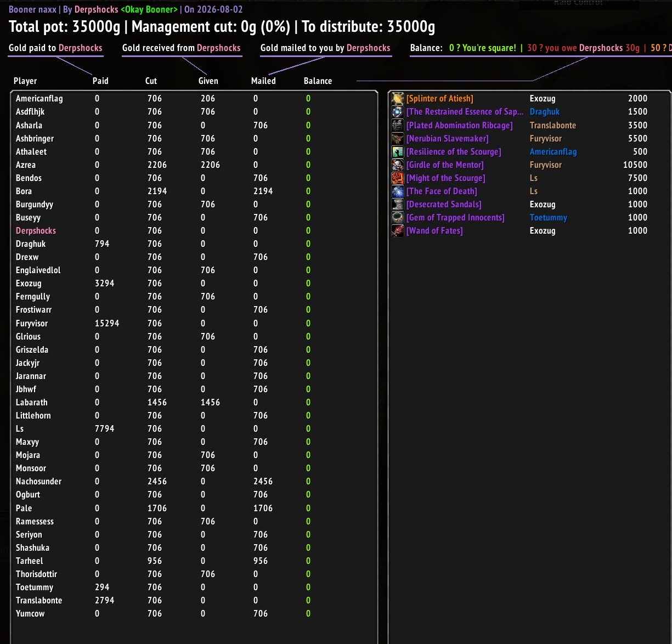
Task: Open the [Nerubian Slavemaker] item link
Action: click(447, 138)
